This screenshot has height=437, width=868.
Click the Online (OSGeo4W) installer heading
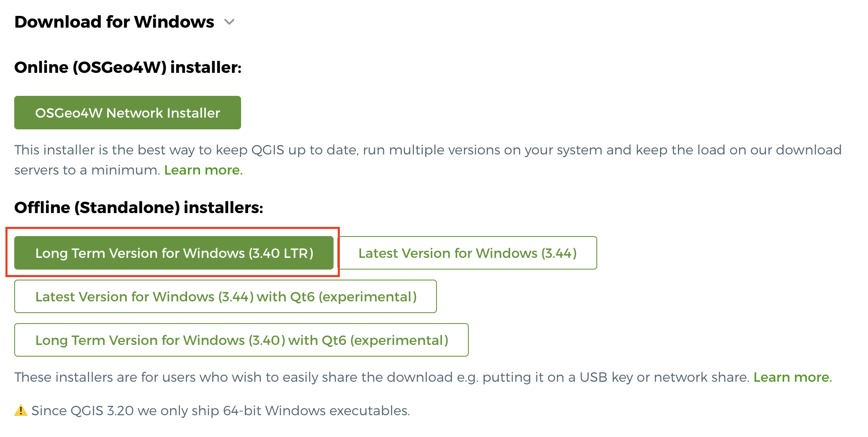[x=128, y=67]
